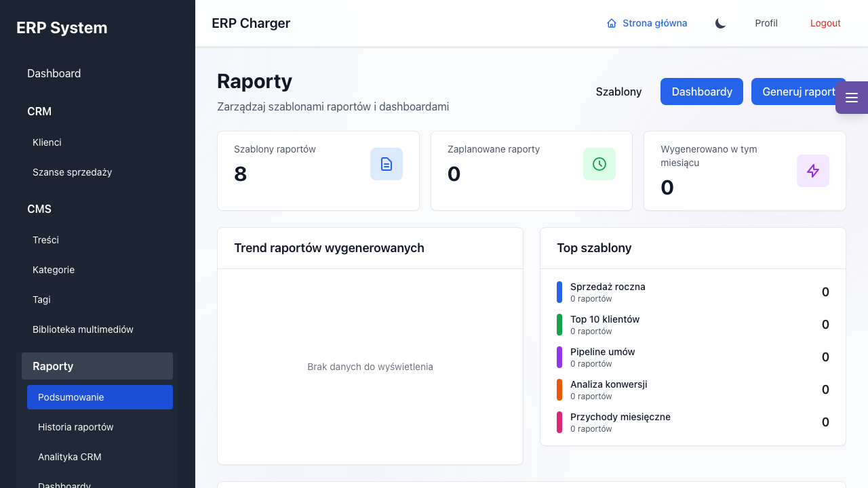The width and height of the screenshot is (868, 488).
Task: Select Top 10 klientów template row
Action: 693,325
